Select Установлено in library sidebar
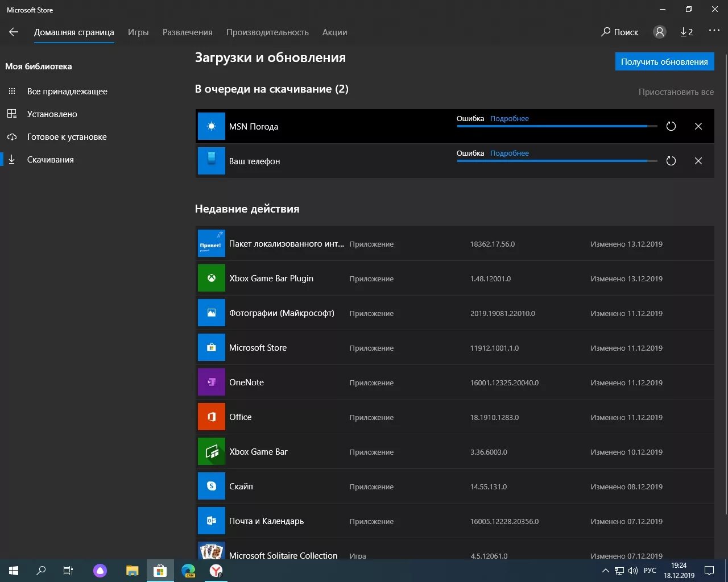728x582 pixels. click(x=52, y=114)
